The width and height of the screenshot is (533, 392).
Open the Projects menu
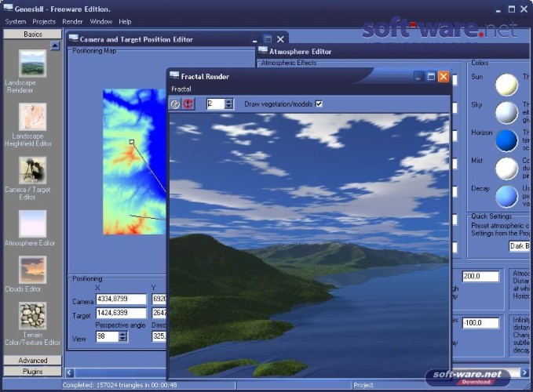click(44, 22)
